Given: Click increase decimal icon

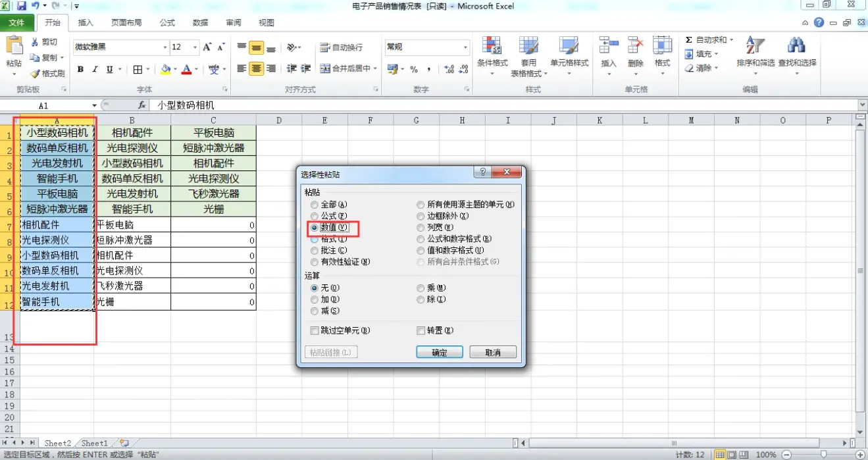Looking at the screenshot, I should [449, 69].
